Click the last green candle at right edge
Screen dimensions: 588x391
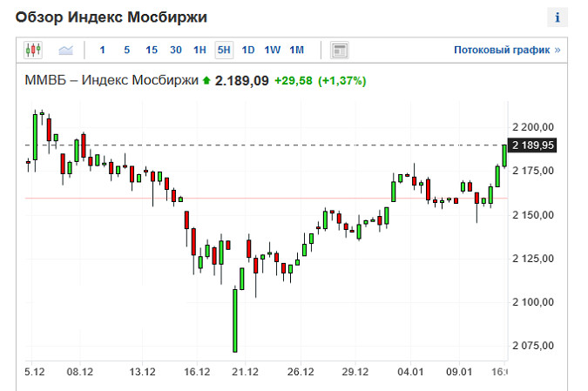coord(504,156)
